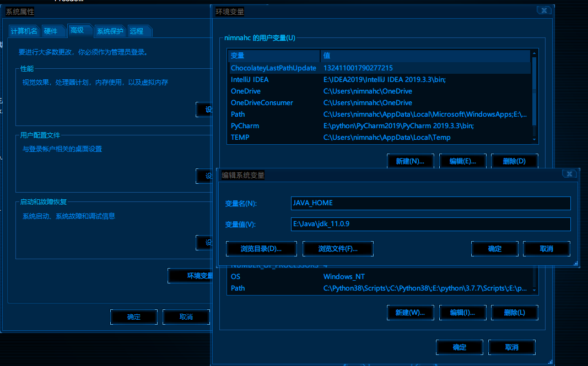
Task: Click value 13241100179027​7215
Action: pos(358,68)
